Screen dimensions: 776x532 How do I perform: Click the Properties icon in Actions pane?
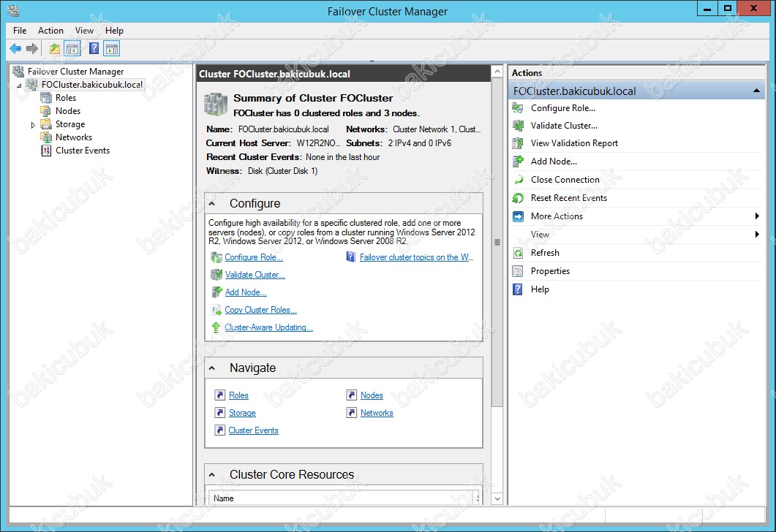[518, 271]
